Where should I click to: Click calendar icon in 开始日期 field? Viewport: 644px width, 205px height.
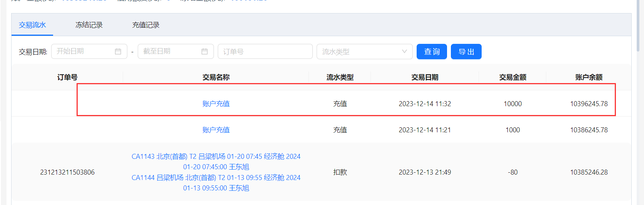(x=118, y=52)
